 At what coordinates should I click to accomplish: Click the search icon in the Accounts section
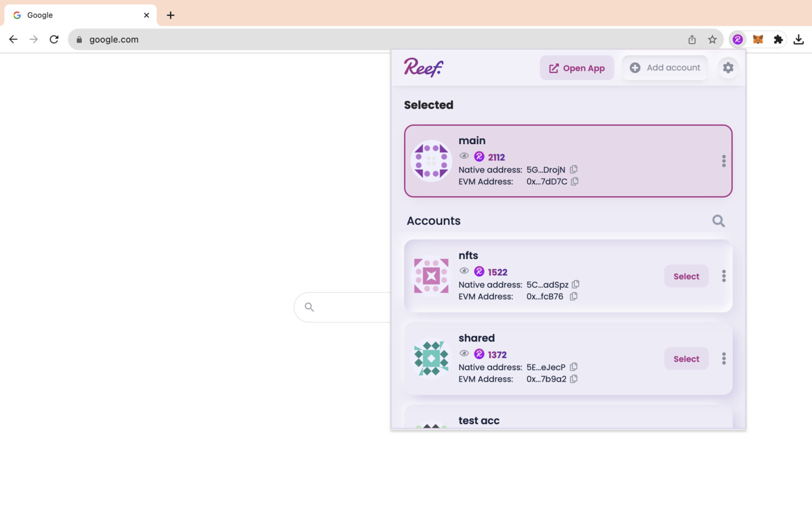click(718, 221)
